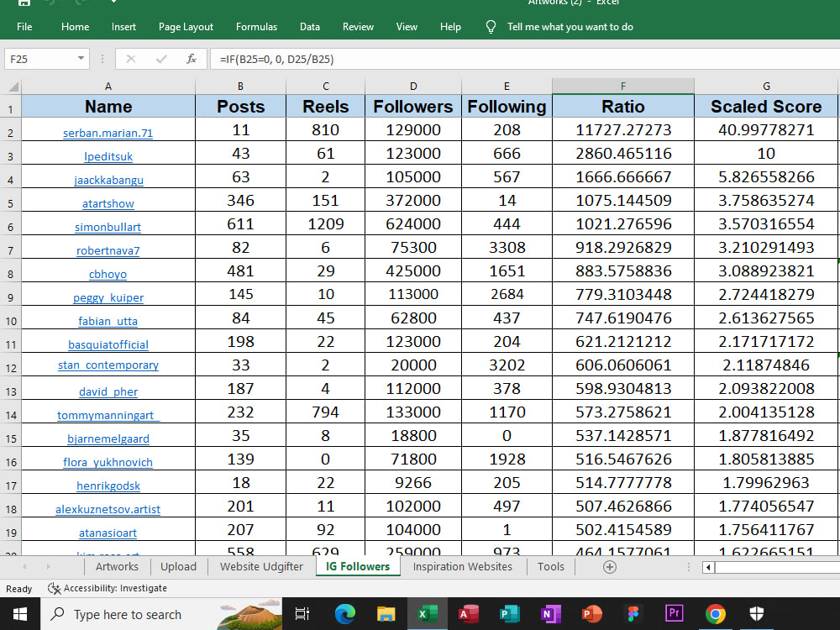Select the Scaled Score header cell

(x=766, y=106)
